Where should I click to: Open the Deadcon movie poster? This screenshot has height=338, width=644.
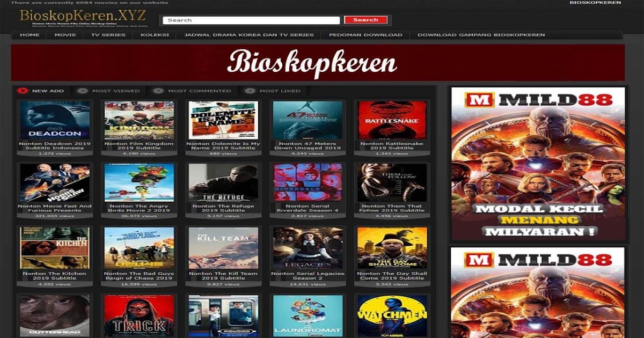55,120
